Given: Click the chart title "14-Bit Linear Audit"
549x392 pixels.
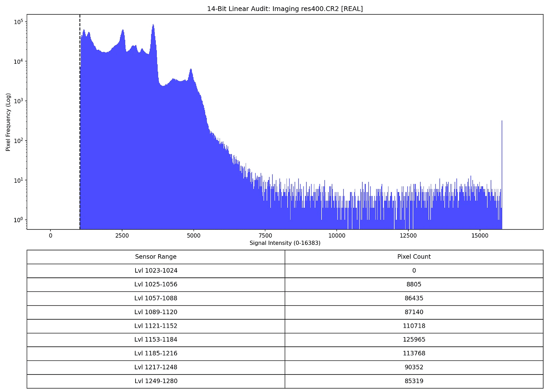Looking at the screenshot, I should click(285, 9).
